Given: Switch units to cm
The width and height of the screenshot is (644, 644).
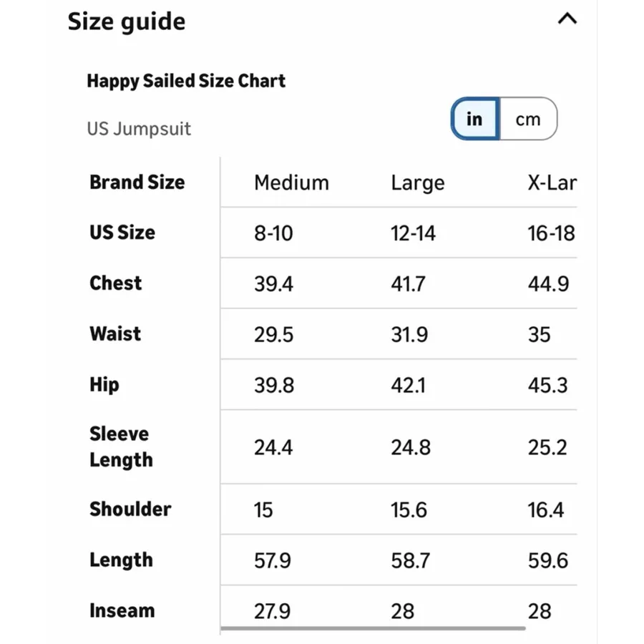Looking at the screenshot, I should [x=528, y=119].
